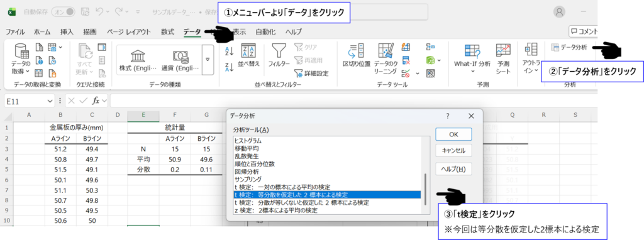
Task: Click the Existing Connections icon
Action: 52,74
